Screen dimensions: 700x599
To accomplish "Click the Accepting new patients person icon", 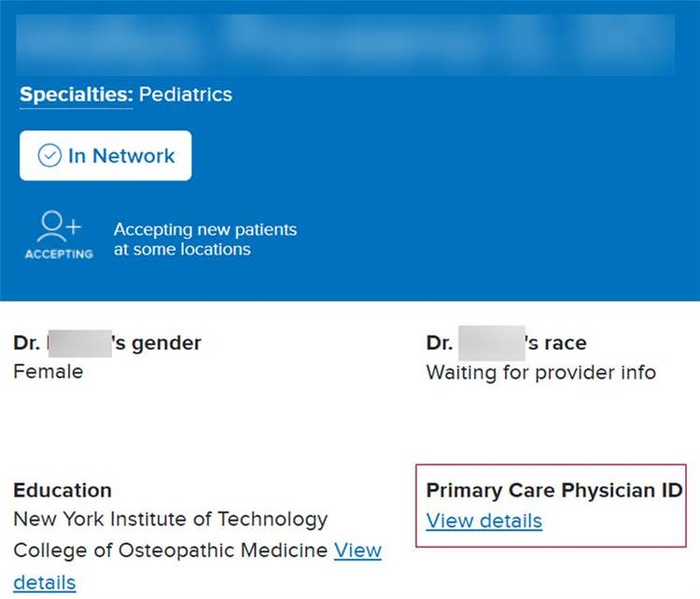I will [x=59, y=228].
